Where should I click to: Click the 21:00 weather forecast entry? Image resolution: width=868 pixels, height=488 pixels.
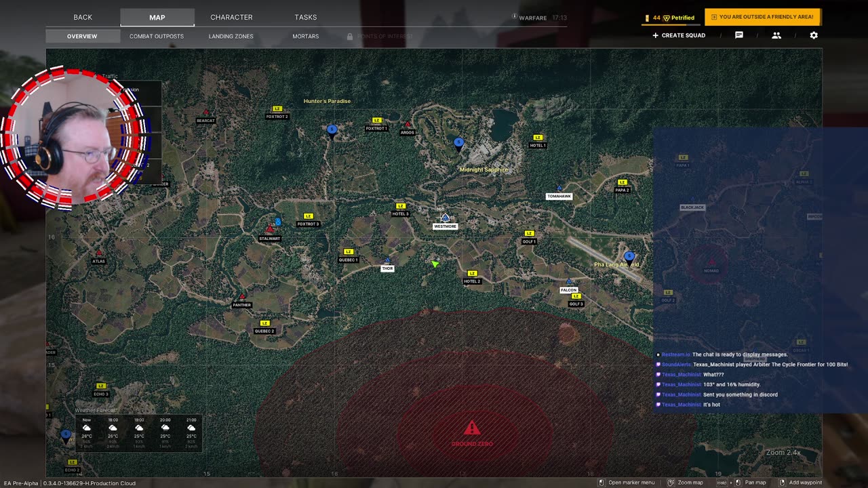pos(191,432)
